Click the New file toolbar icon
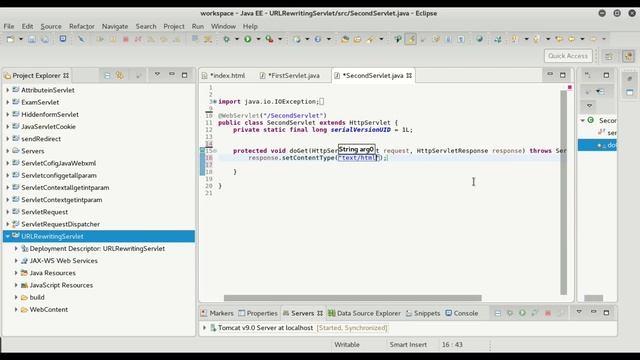The image size is (640, 360). [x=10, y=39]
